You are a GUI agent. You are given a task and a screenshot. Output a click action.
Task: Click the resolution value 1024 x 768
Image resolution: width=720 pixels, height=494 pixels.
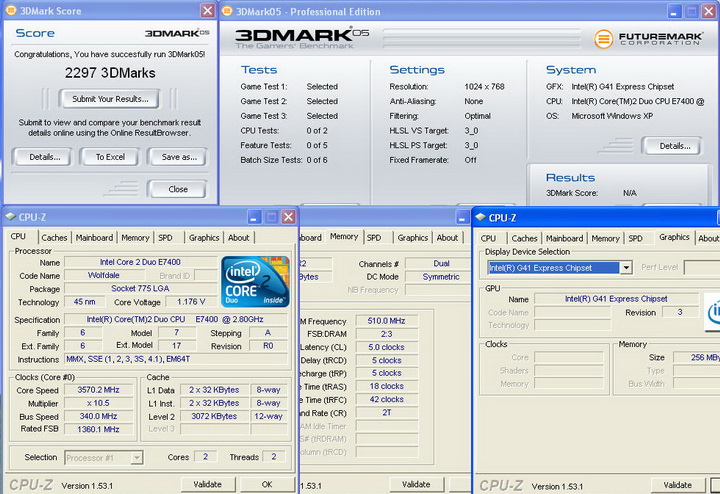point(484,86)
